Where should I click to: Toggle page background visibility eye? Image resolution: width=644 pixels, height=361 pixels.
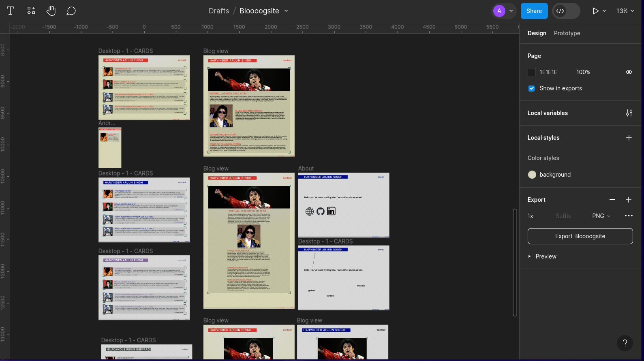click(x=629, y=72)
